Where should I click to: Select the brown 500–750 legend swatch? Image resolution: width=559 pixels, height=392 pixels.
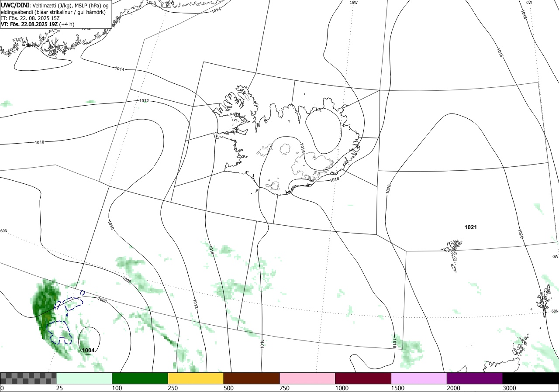pos(252,378)
